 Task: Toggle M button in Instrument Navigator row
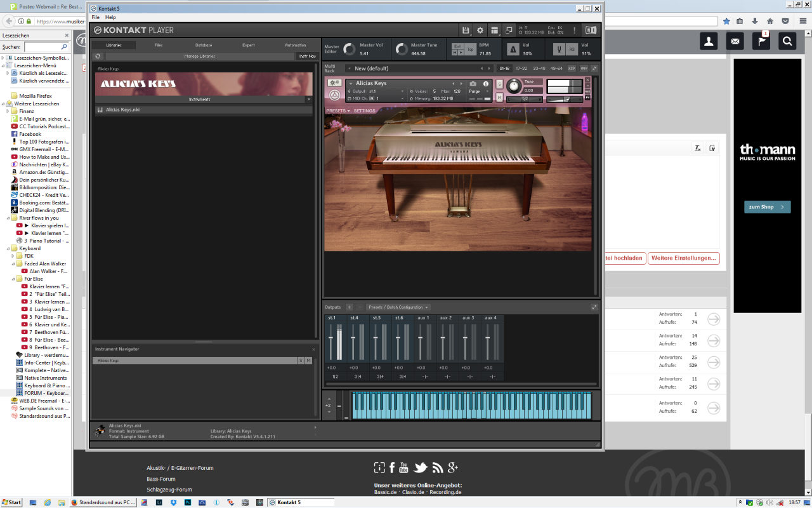click(309, 361)
